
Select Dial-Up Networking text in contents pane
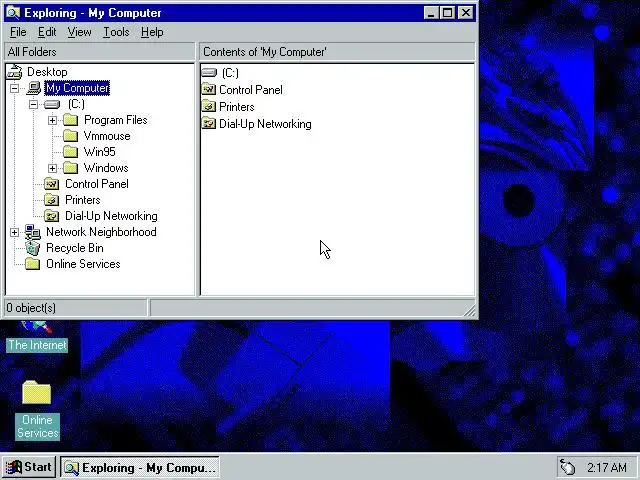[265, 124]
